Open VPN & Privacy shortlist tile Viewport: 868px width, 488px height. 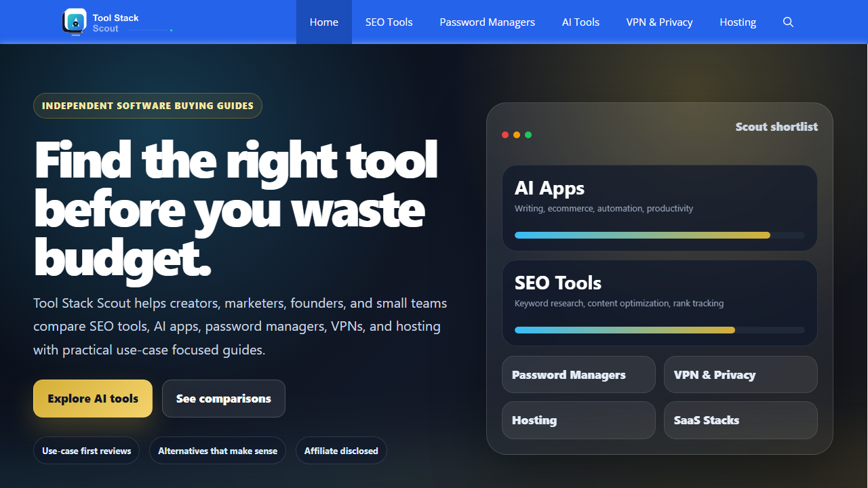[x=741, y=375]
